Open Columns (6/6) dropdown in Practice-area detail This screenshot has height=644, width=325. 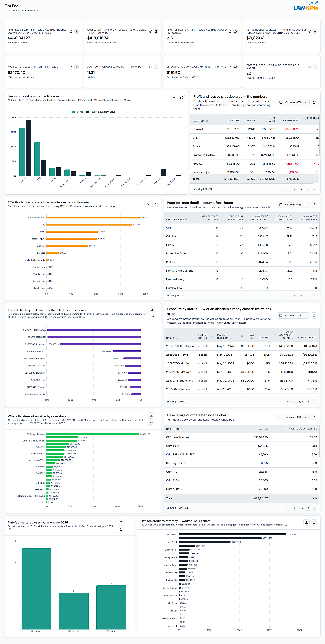coord(293,205)
